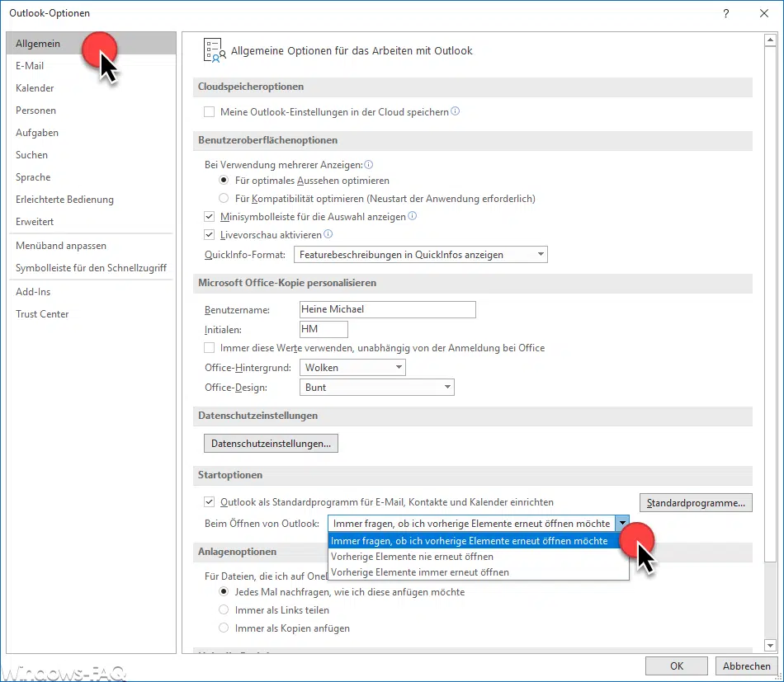Confirm the dialog with OK
The width and height of the screenshot is (784, 682).
[x=676, y=666]
